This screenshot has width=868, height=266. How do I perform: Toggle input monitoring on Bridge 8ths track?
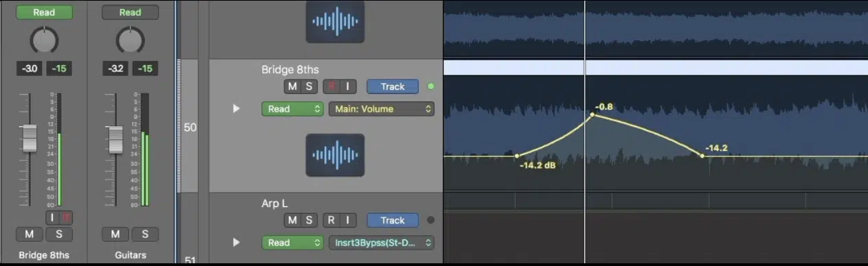point(348,86)
